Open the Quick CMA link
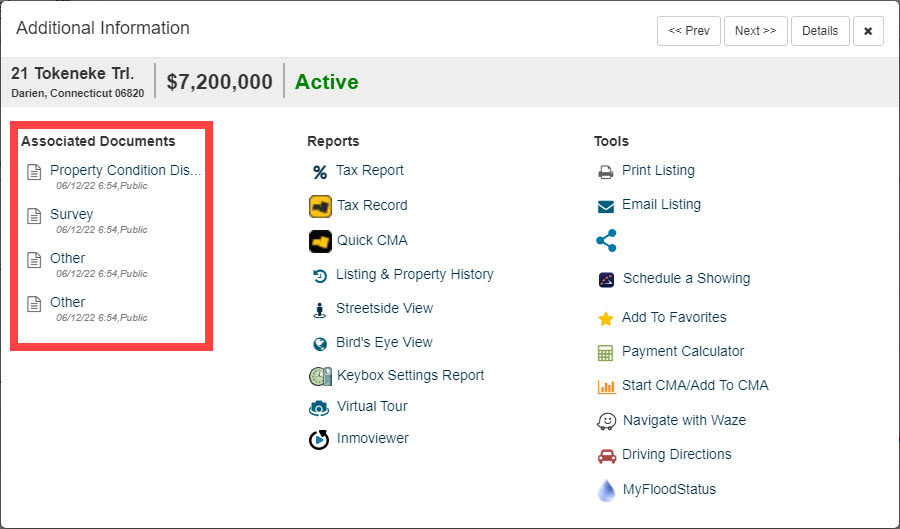 click(372, 240)
